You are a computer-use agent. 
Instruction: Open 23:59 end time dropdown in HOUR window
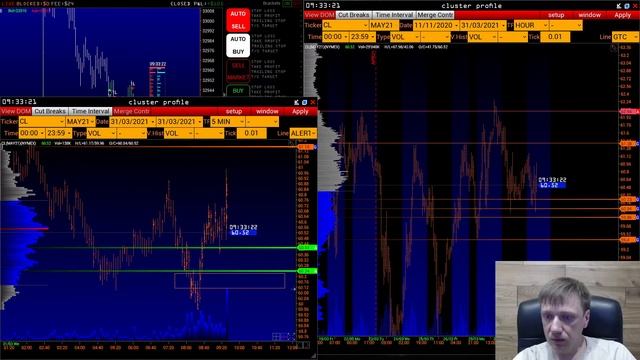click(x=362, y=37)
